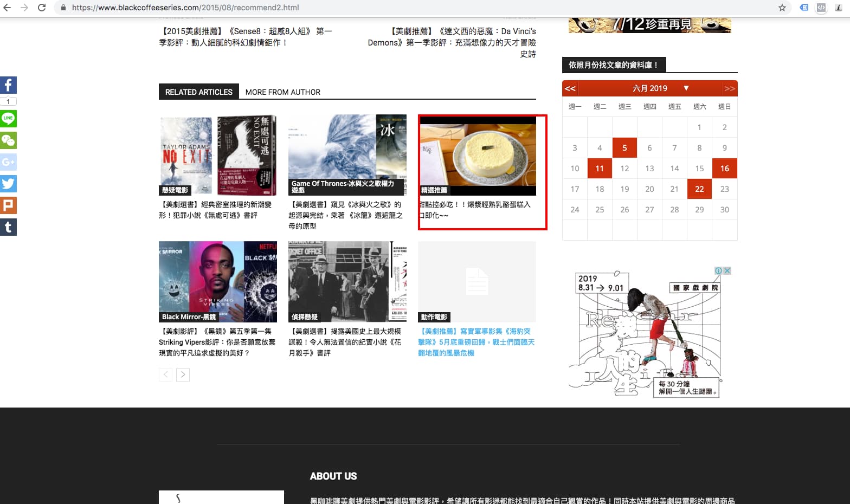This screenshot has width=850, height=504.
Task: Go to the next calendar month
Action: [729, 88]
